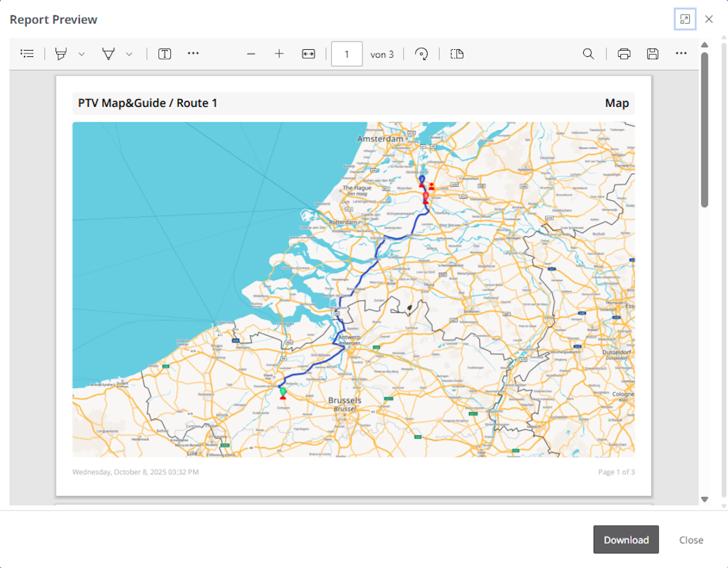Print the report

624,53
